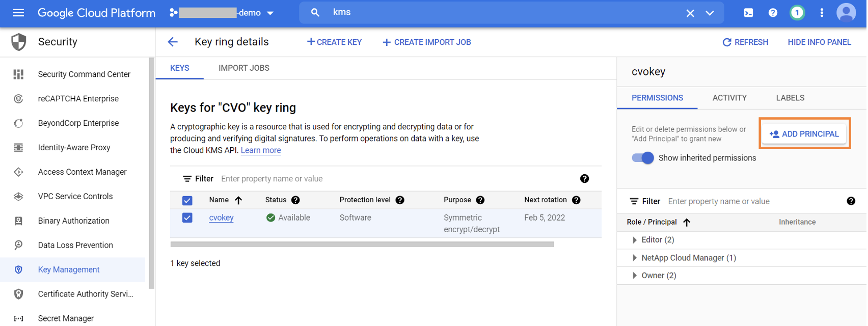Click the ADD PRINCIPAL button

tap(804, 134)
